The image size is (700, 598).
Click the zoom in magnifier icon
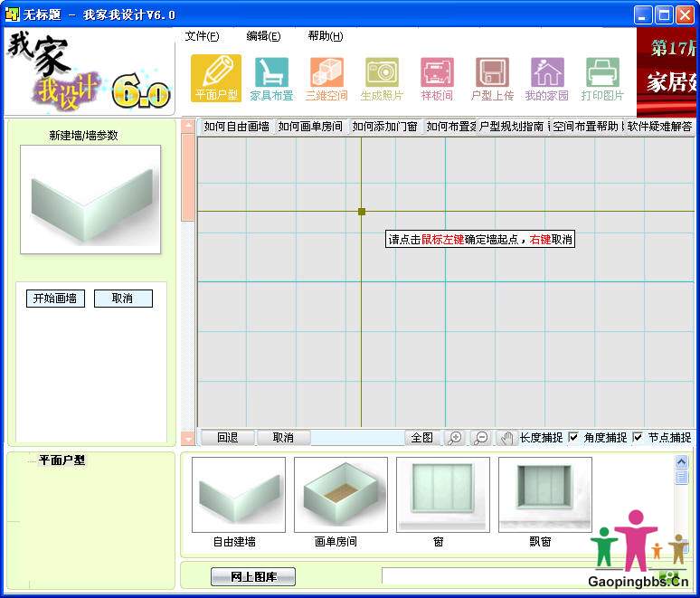pos(455,438)
